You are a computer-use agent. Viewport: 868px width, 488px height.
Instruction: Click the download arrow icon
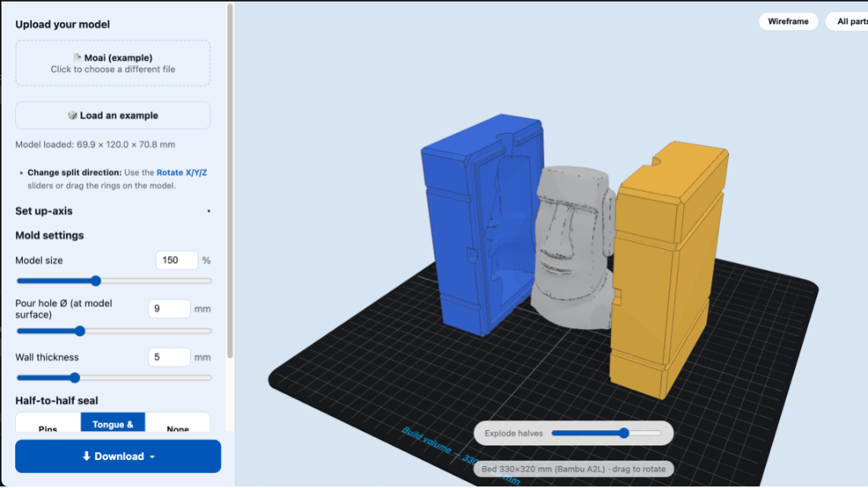87,457
